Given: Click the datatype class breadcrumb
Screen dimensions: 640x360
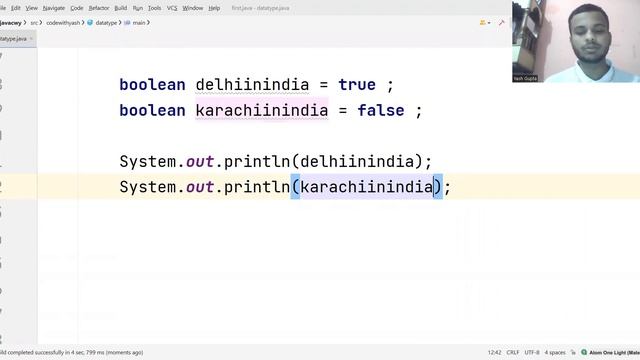Looking at the screenshot, I should click(106, 23).
